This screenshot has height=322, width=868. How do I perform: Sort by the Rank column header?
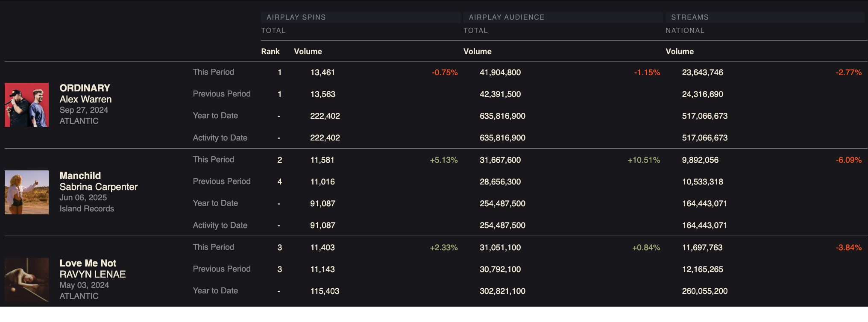pyautogui.click(x=270, y=51)
